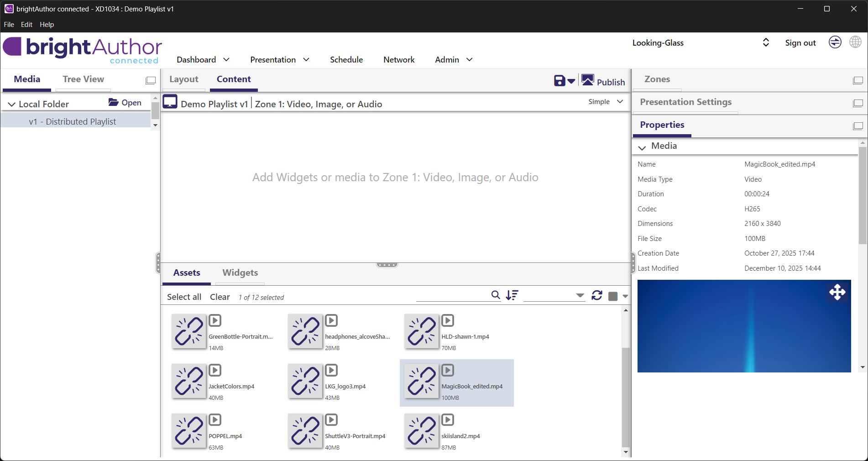The image size is (868, 461).
Task: Open the Layout tab
Action: click(x=184, y=79)
